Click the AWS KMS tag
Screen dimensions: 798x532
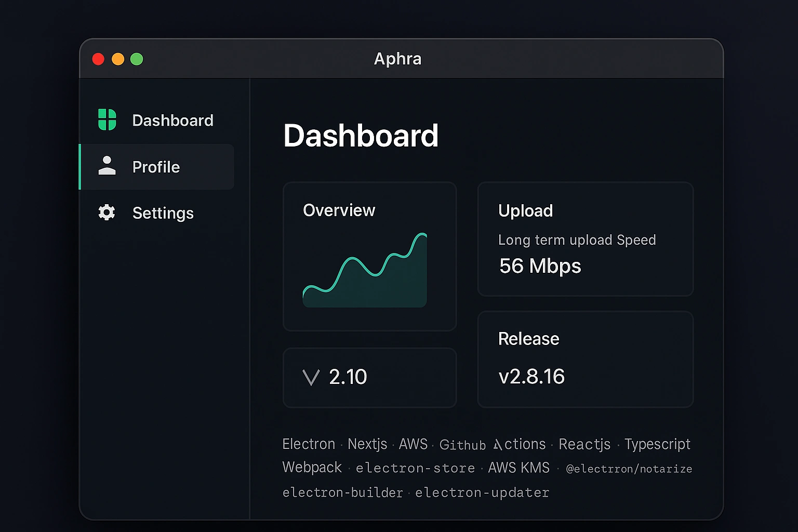pos(518,468)
